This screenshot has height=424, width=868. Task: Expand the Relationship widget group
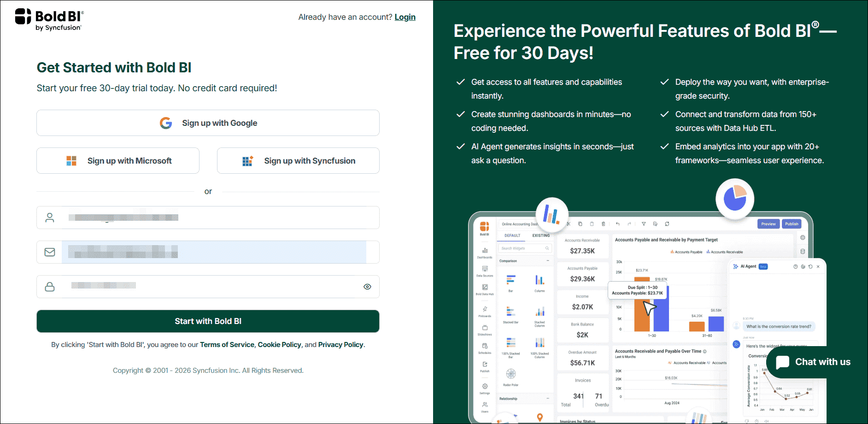pos(548,398)
